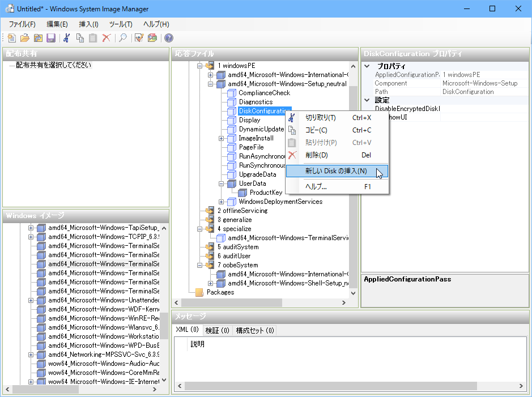The width and height of the screenshot is (532, 397).
Task: Select amd64_Microsoft-Windows-WDF-Kern component
Action: (x=104, y=309)
